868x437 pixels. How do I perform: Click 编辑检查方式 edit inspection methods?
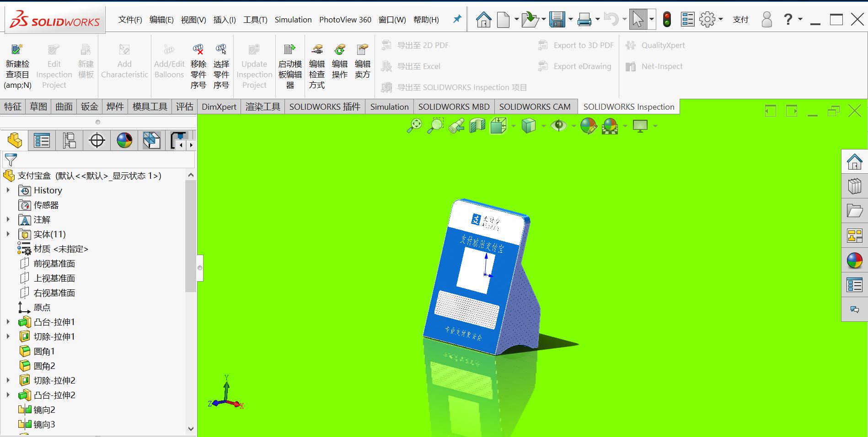click(x=317, y=66)
